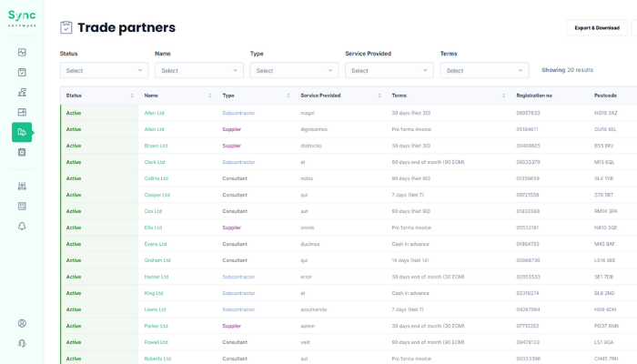
Task: Select the Parker Ltd table row postcode cell
Action: 606,326
